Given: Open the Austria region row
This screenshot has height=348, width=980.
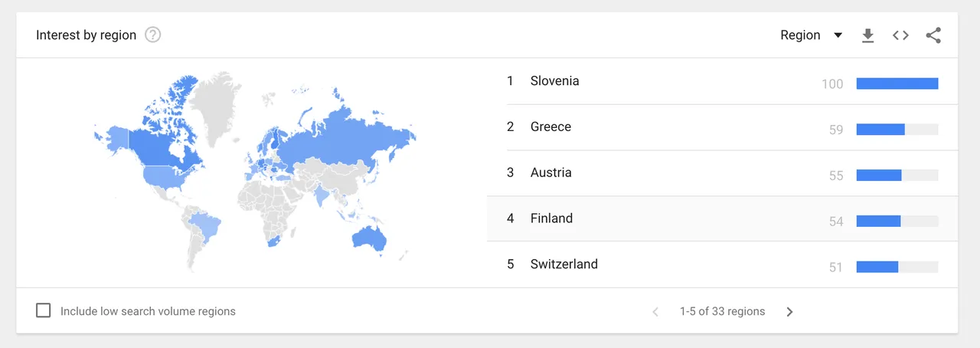Looking at the screenshot, I should coord(722,173).
